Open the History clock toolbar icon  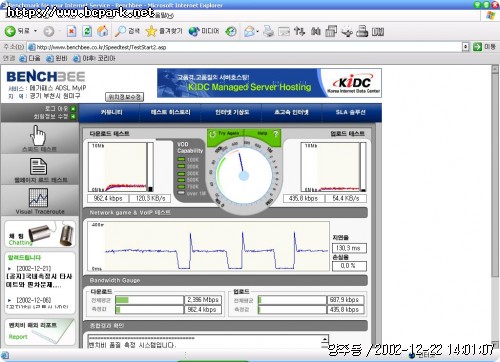point(231,31)
